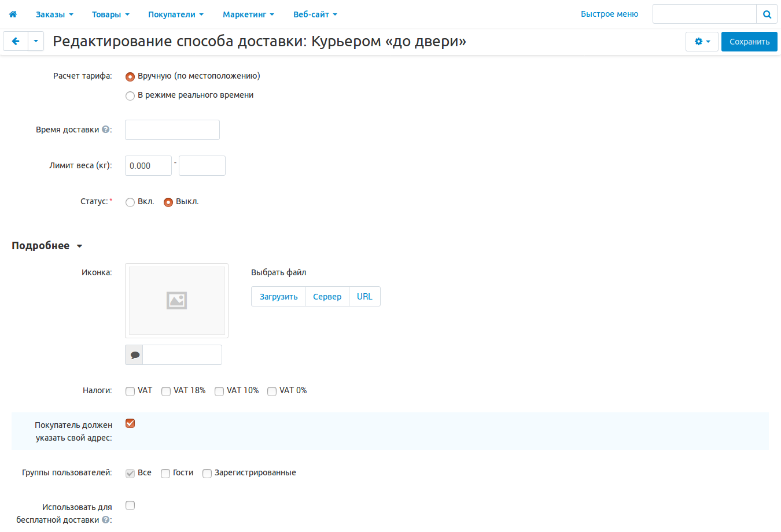Screen dimensions: 781x532
Task: Open the gear settings menu
Action: click(702, 42)
